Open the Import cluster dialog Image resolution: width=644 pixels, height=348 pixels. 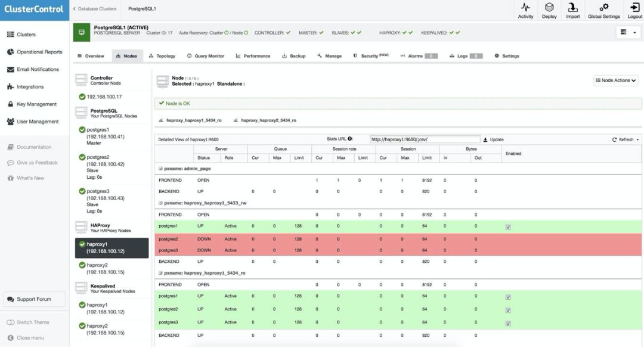[x=572, y=11]
